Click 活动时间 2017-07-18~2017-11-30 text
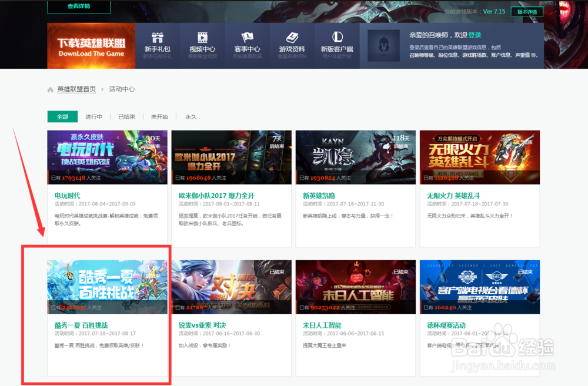 coord(343,204)
